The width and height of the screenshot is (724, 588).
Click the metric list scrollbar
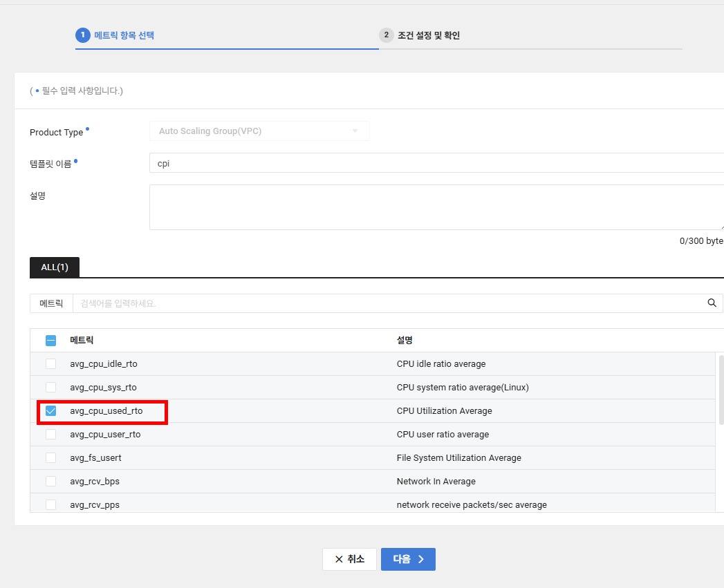(721, 389)
